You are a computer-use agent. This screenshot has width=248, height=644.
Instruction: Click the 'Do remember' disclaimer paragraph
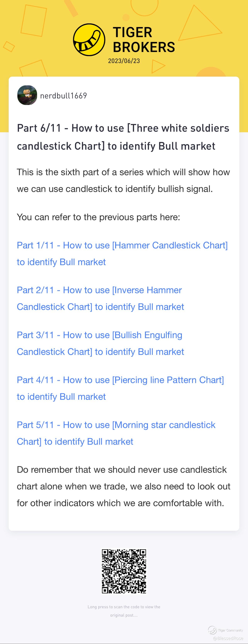click(124, 486)
